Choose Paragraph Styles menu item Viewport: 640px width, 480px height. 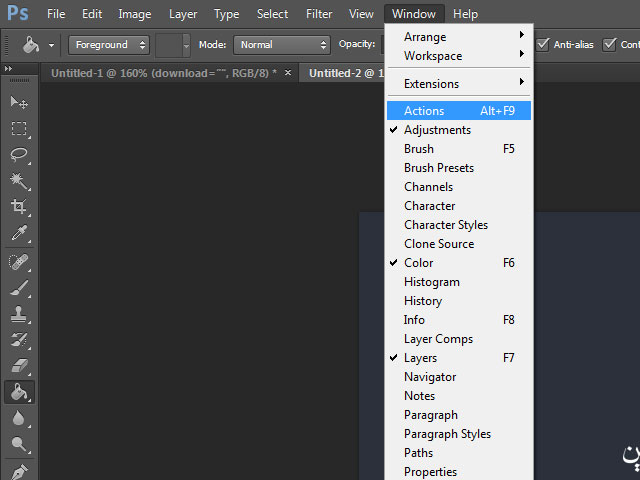[x=459, y=434]
